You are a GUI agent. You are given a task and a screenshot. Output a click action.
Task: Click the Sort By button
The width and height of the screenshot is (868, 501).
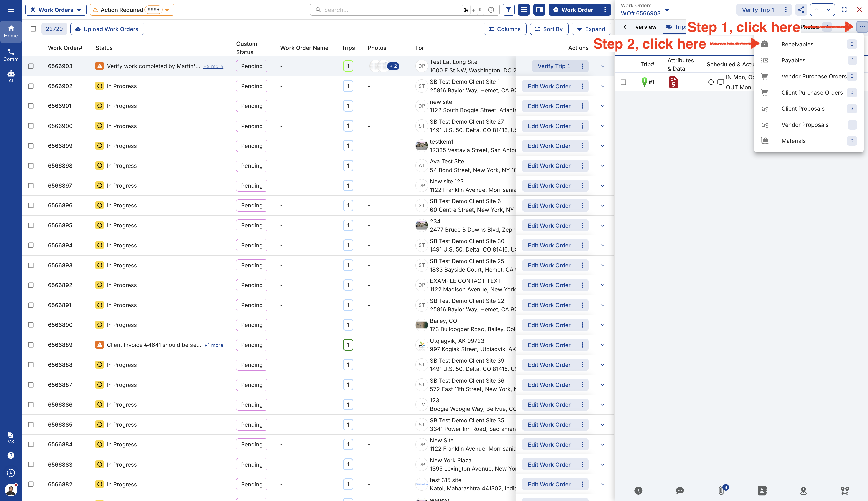tap(549, 29)
